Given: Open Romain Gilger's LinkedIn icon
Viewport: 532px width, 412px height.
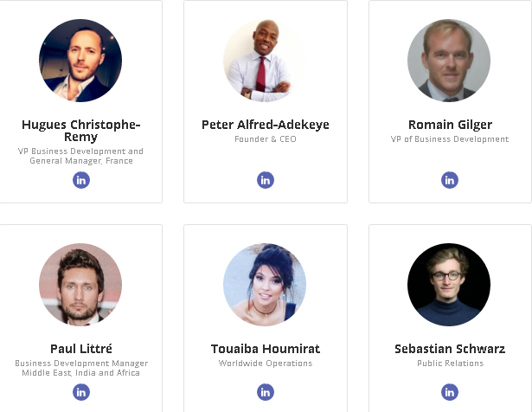Looking at the screenshot, I should click(x=450, y=180).
